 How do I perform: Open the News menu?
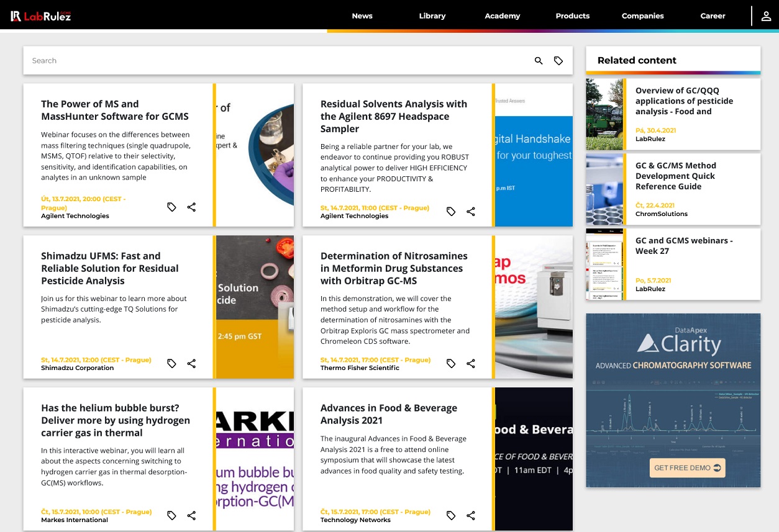362,16
